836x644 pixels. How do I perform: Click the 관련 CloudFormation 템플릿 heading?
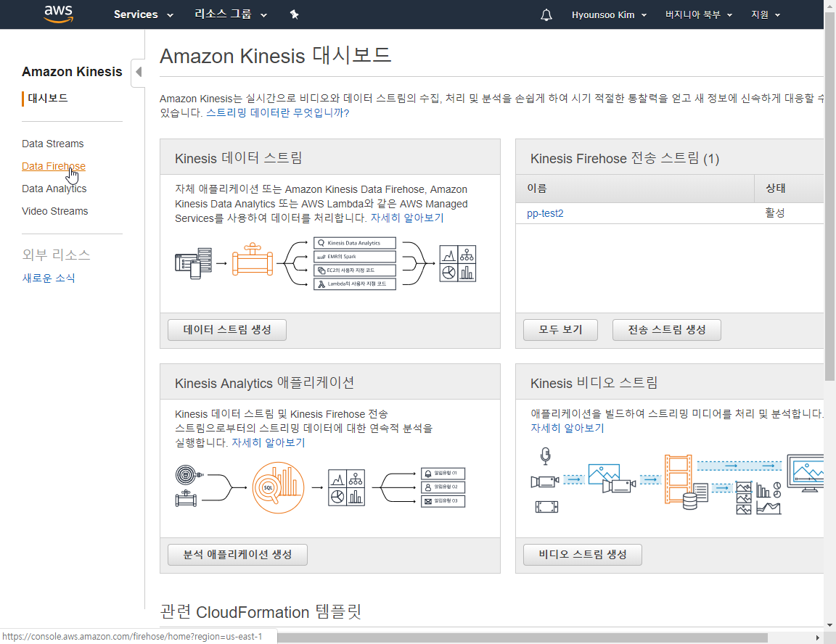pos(261,612)
